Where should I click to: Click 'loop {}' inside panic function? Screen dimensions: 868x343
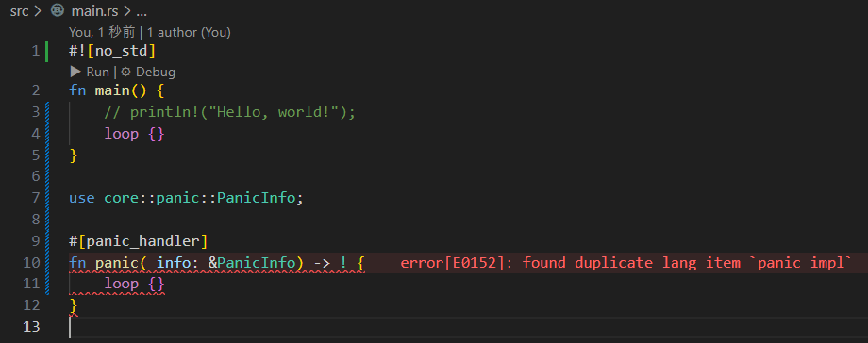[135, 285]
